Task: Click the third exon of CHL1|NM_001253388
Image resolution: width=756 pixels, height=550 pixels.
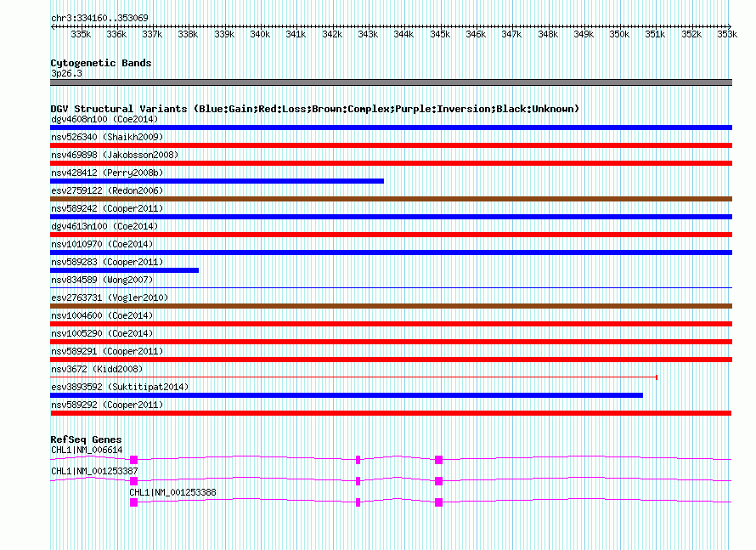Action: 439,502
